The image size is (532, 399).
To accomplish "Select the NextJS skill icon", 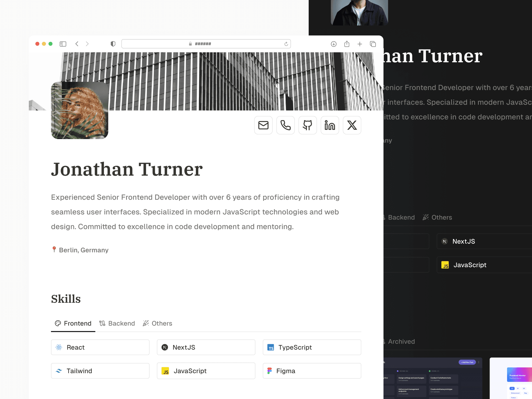I will [x=165, y=347].
